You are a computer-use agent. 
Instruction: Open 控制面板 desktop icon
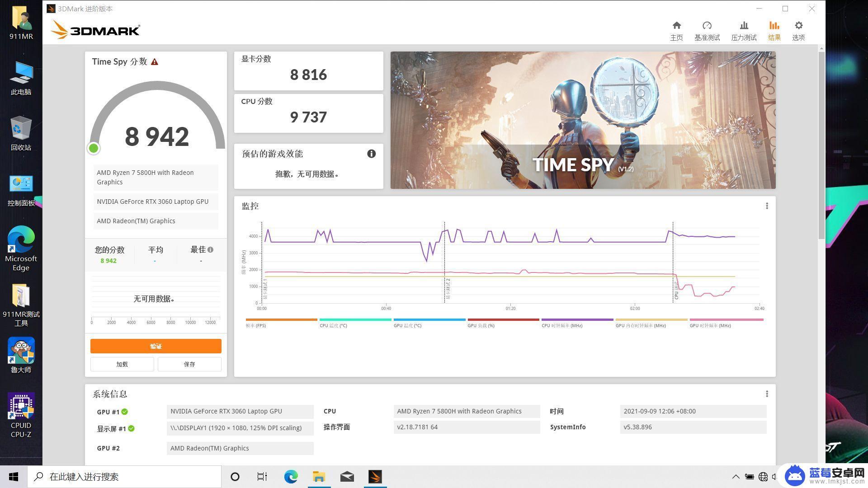[21, 190]
